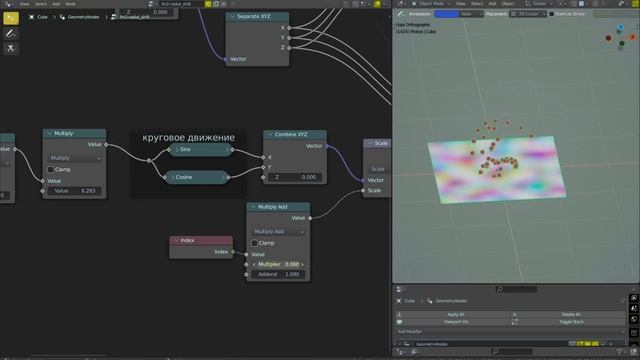This screenshot has height=360, width=640.
Task: Open the Object menu in 3D viewport
Action: (508, 4)
